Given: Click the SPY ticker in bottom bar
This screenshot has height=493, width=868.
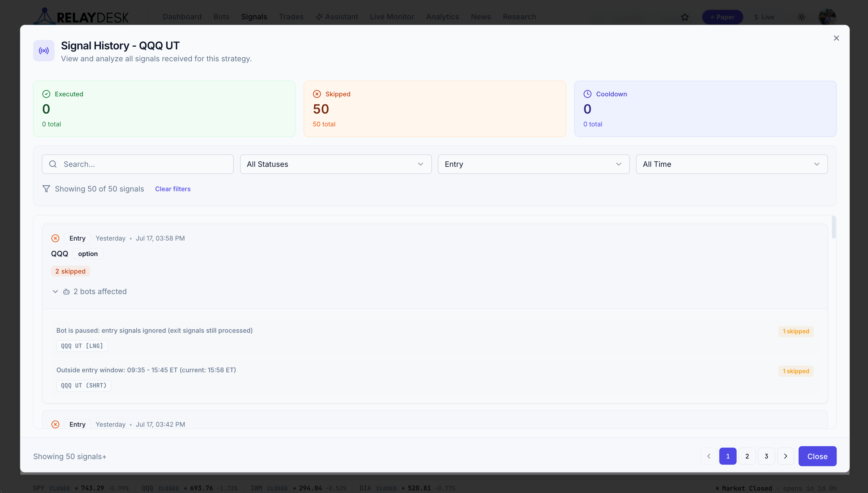Looking at the screenshot, I should pyautogui.click(x=81, y=488).
